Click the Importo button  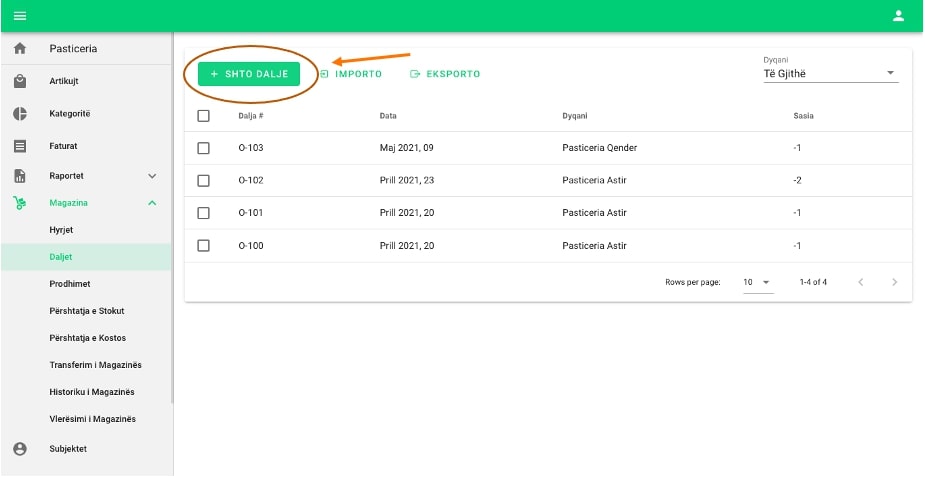pyautogui.click(x=351, y=74)
